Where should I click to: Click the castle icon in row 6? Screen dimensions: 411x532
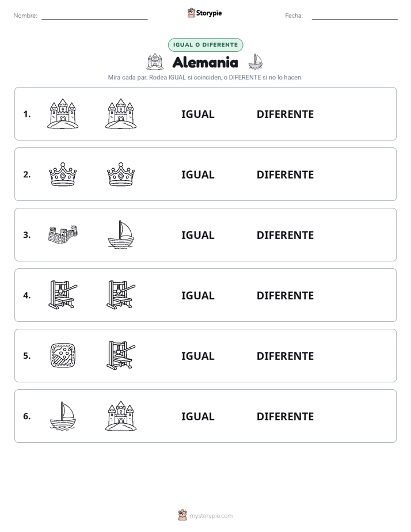click(x=121, y=416)
